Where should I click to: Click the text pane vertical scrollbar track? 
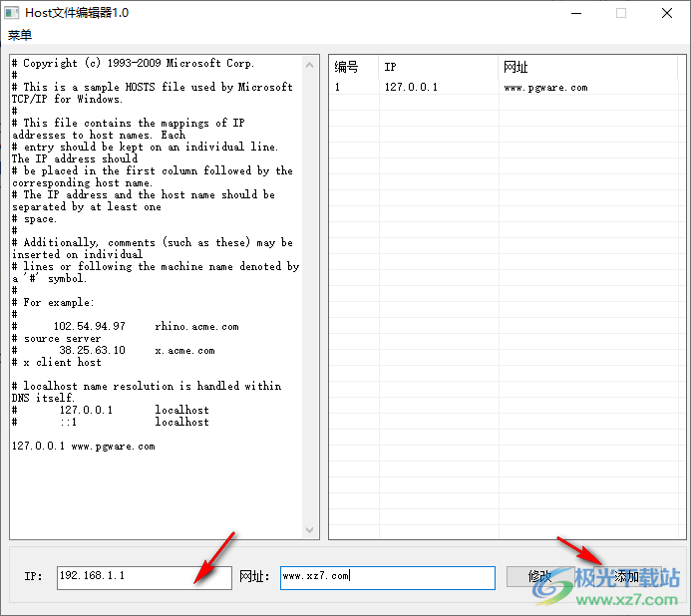(x=309, y=299)
